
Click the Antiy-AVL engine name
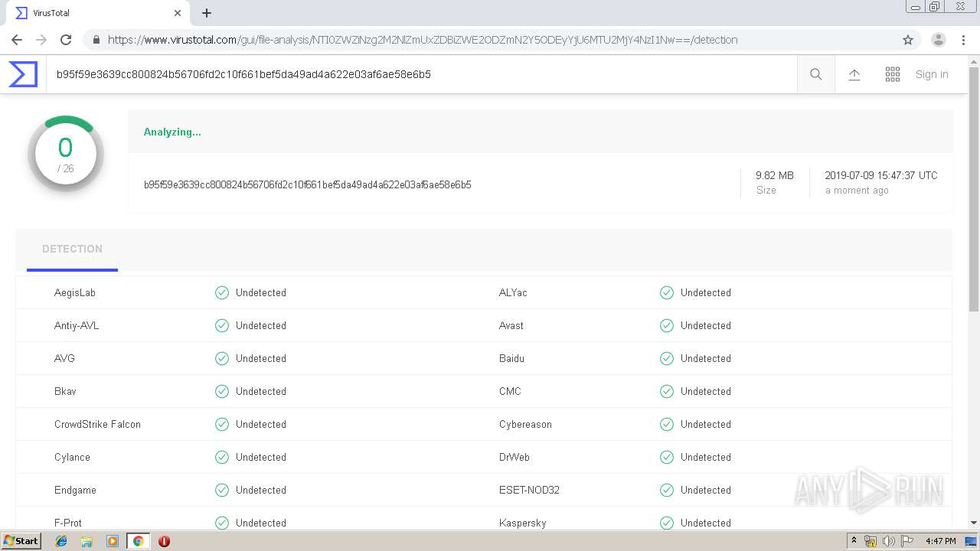[77, 325]
